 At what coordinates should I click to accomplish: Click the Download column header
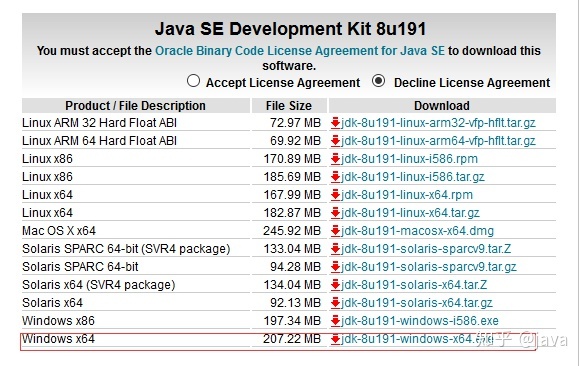tap(442, 106)
